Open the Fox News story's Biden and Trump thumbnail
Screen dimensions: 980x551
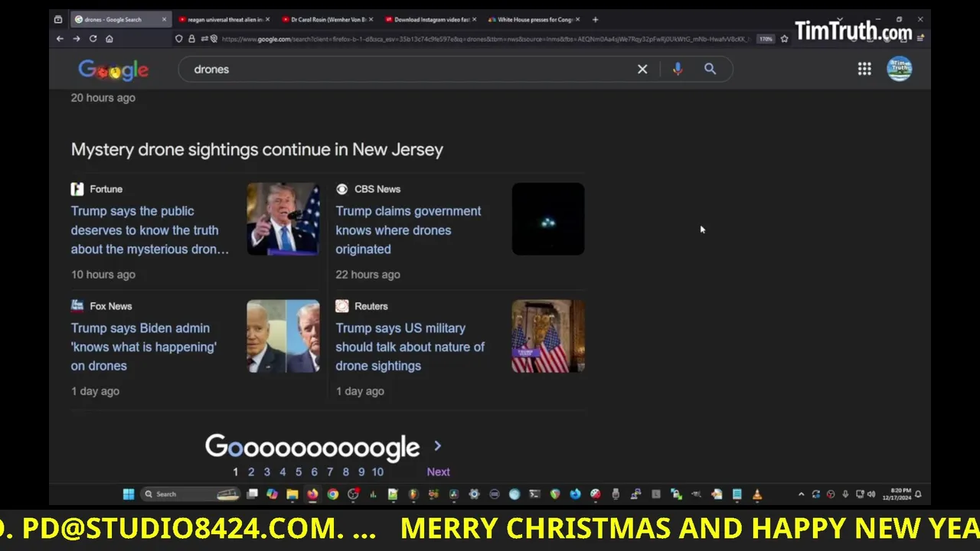(283, 336)
